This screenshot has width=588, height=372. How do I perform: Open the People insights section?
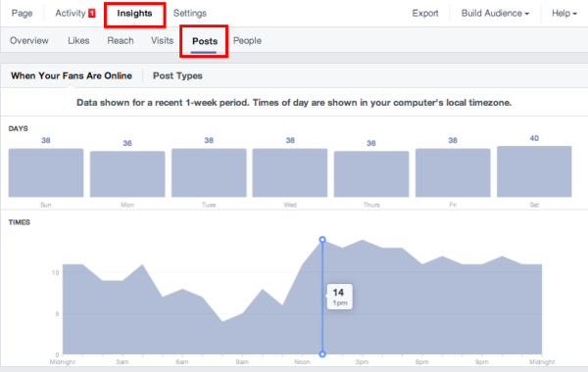point(248,40)
